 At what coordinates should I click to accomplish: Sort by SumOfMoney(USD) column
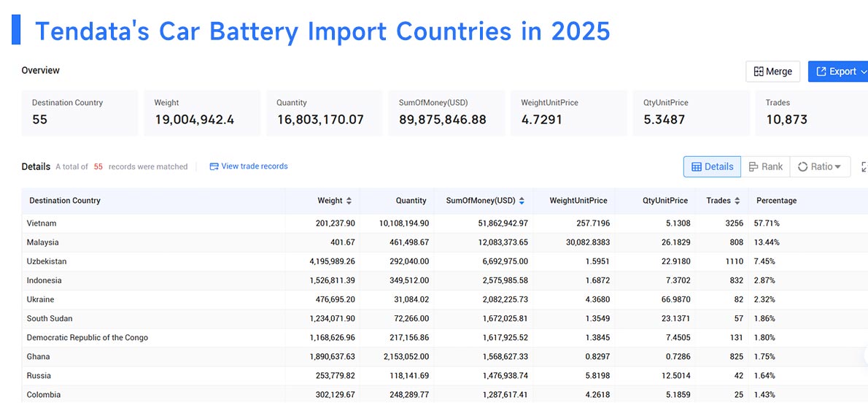point(522,201)
